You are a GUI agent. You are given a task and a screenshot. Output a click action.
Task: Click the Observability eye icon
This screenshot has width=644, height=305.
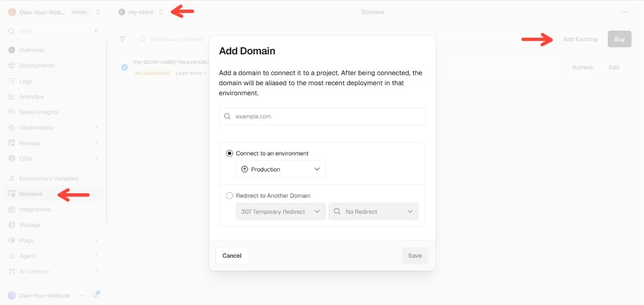point(12,128)
